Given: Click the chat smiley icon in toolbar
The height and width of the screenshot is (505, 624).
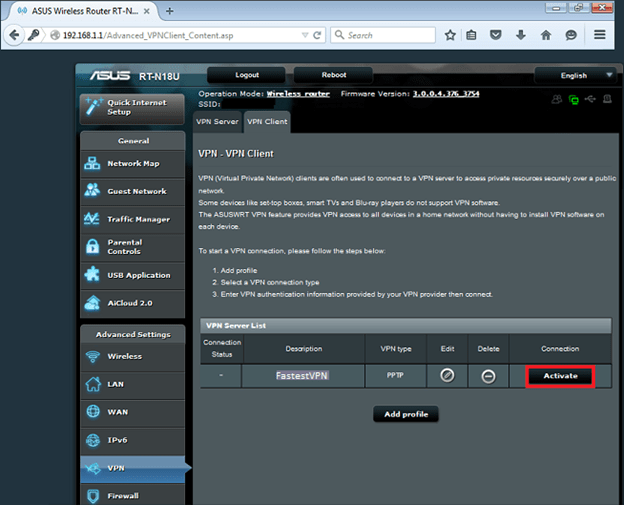Looking at the screenshot, I should [x=571, y=35].
